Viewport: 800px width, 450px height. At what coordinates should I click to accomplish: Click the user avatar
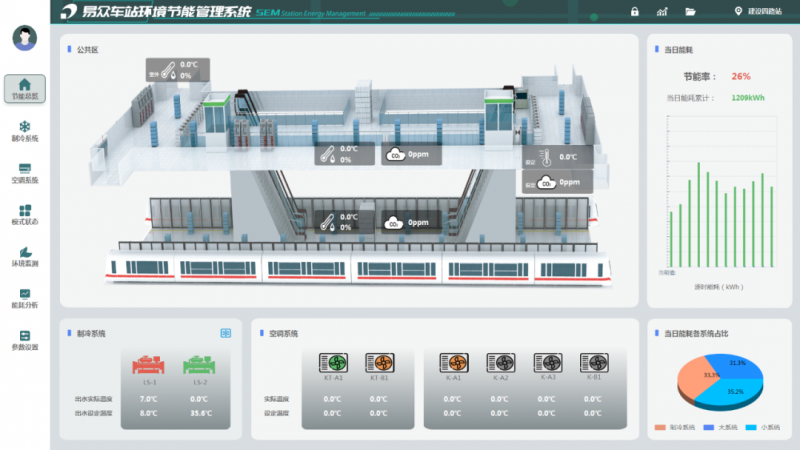24,38
